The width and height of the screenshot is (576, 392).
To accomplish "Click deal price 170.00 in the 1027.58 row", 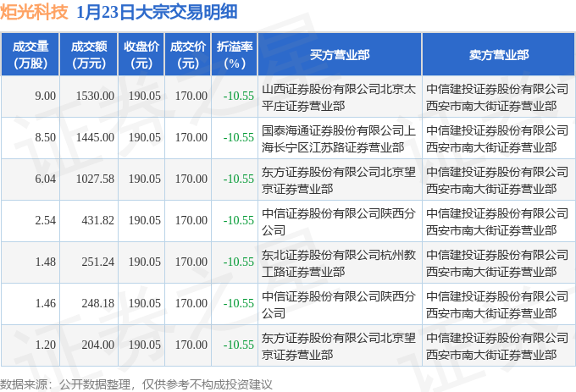I will point(191,179).
